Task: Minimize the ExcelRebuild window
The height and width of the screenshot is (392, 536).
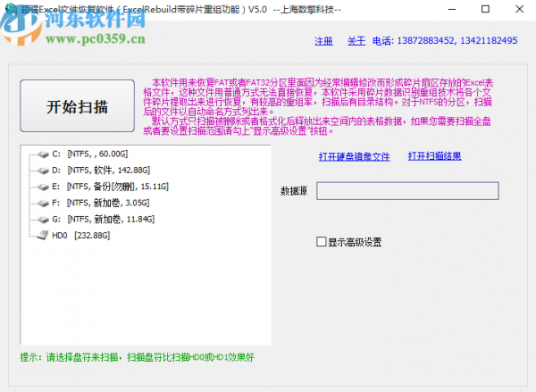Action: [452, 9]
